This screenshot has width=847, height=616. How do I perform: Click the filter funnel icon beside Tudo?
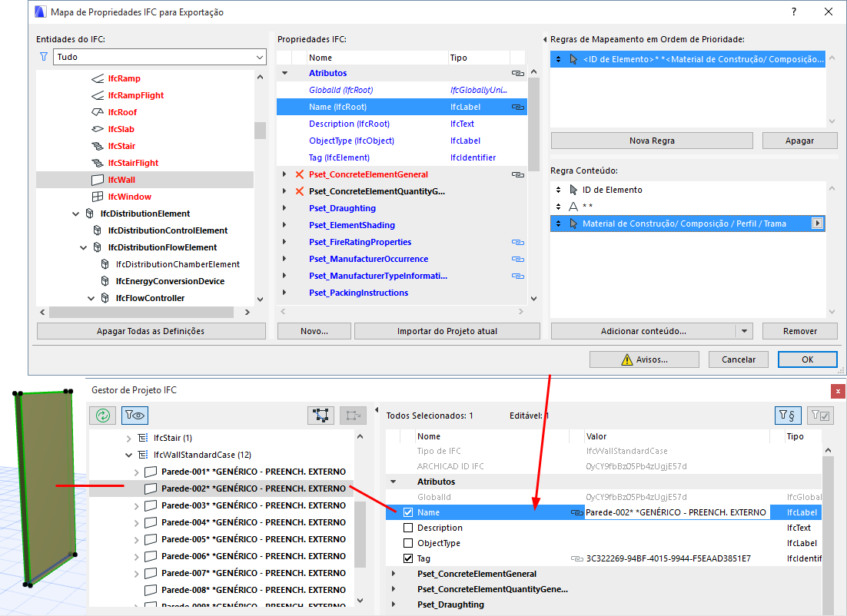coord(44,57)
